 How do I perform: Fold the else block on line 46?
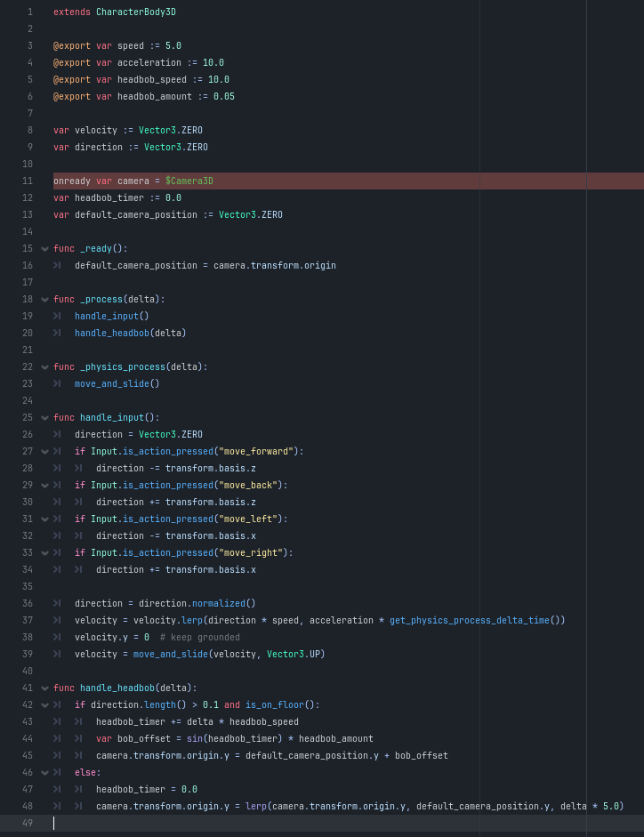point(44,773)
